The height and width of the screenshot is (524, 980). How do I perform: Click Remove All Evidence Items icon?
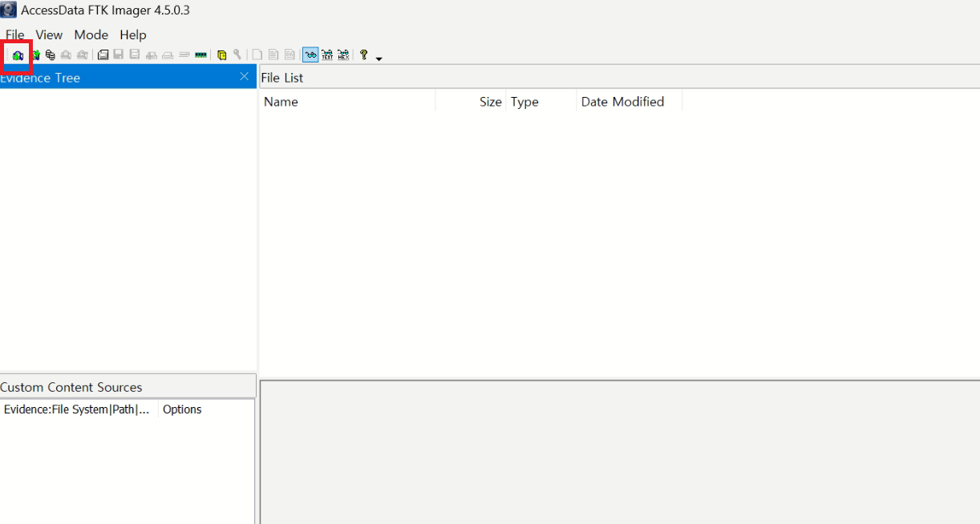pyautogui.click(x=82, y=55)
